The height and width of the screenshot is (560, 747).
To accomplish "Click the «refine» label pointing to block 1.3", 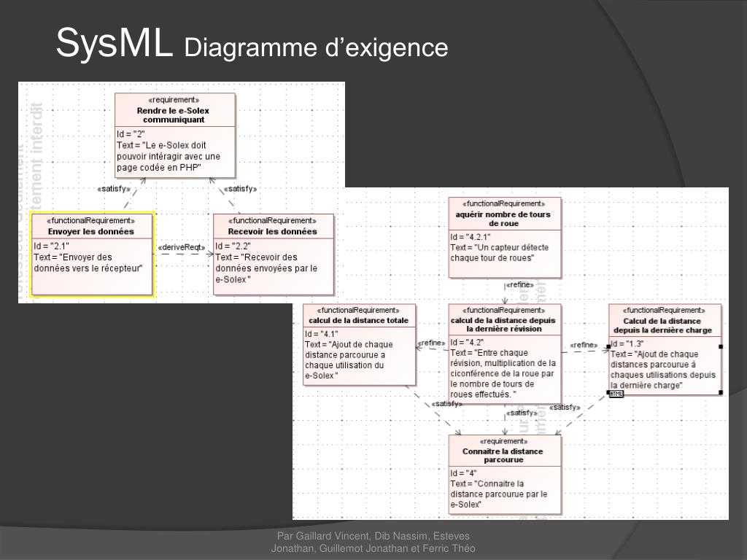I will (x=584, y=345).
